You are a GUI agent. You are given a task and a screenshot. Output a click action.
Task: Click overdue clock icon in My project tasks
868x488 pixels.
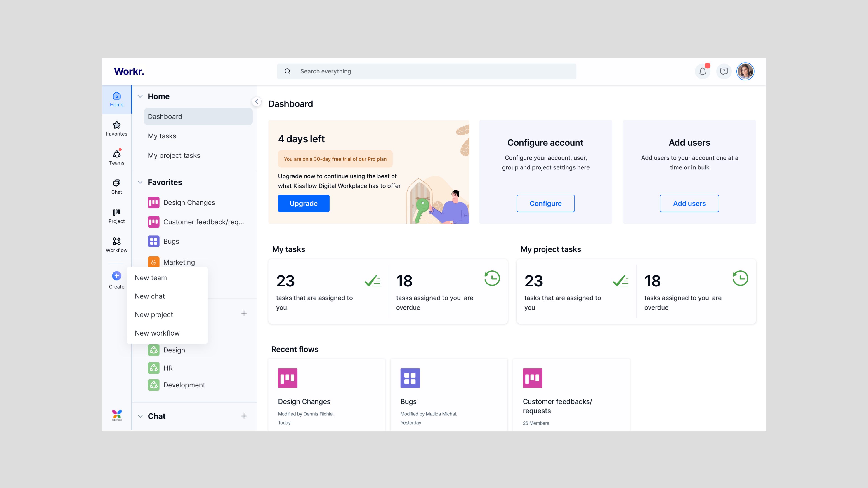[x=740, y=279]
